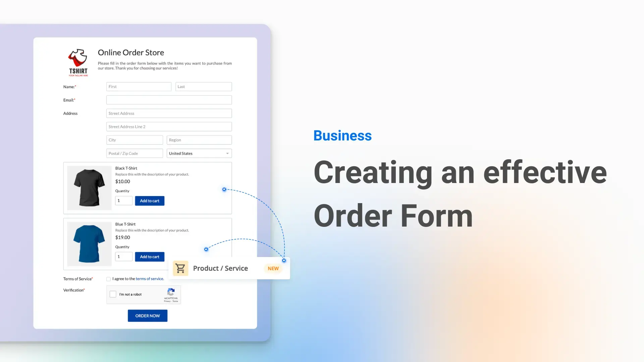
Task: Enable the I'm not a robot checkbox
Action: 113,294
